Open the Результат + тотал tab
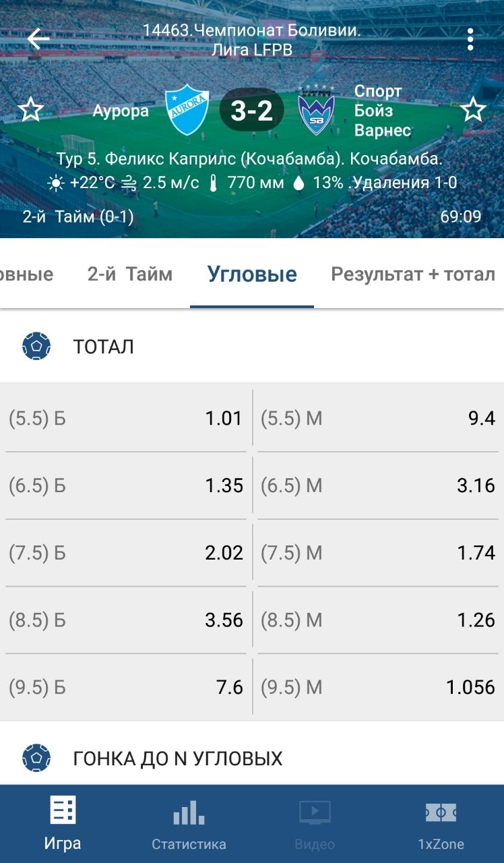This screenshot has height=863, width=504. click(x=413, y=274)
